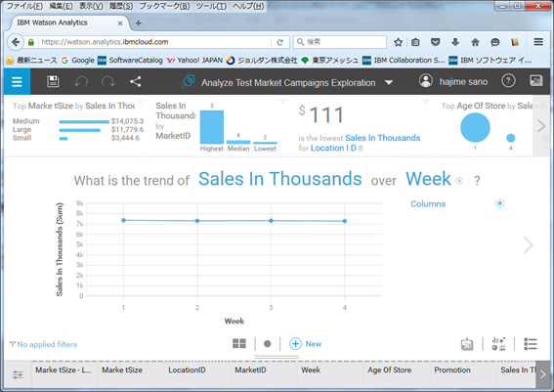The image size is (554, 392).
Task: Open the ツール(T) browser menu
Action: point(211,6)
